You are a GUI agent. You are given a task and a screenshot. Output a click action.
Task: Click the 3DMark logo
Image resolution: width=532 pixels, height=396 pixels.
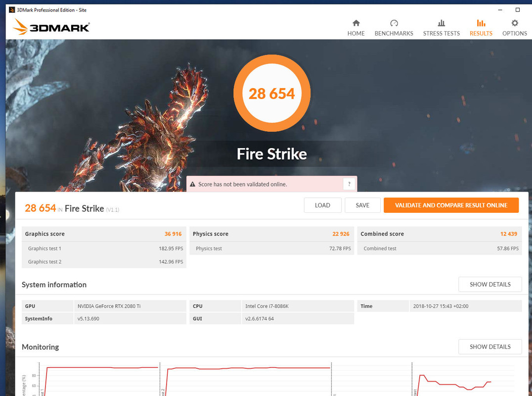[51, 27]
